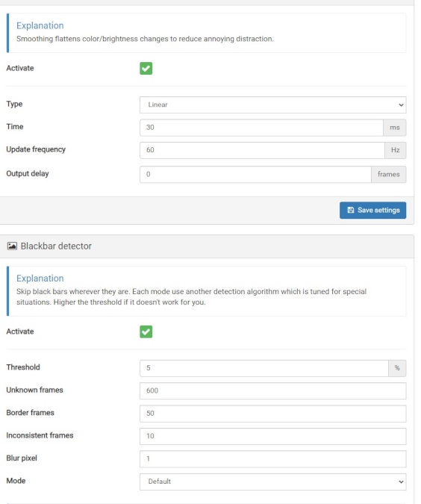
Task: Open the smoothing Type dropdown showing Linear
Action: (x=273, y=105)
